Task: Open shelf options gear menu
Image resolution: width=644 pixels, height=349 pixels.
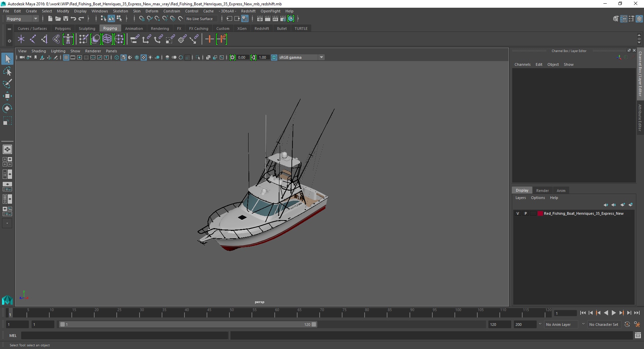Action: (x=9, y=41)
